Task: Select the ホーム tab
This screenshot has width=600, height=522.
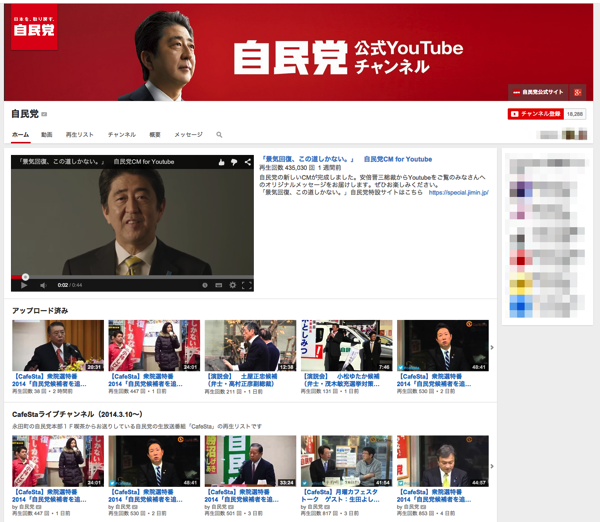Action: coord(20,135)
